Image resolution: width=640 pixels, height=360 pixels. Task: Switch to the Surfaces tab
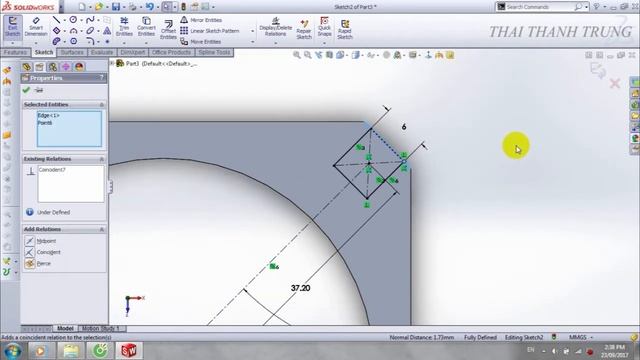pos(72,53)
